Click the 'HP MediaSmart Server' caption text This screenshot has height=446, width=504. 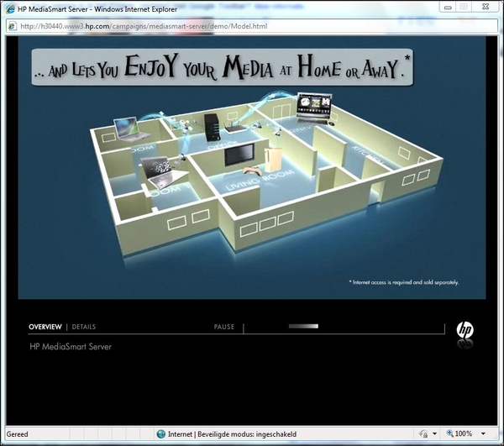click(71, 347)
